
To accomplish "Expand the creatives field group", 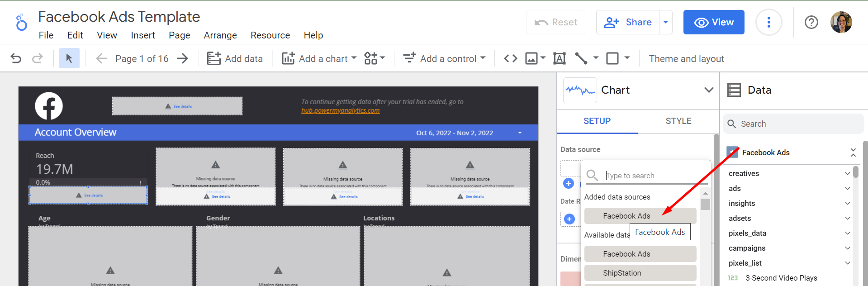I will click(847, 173).
